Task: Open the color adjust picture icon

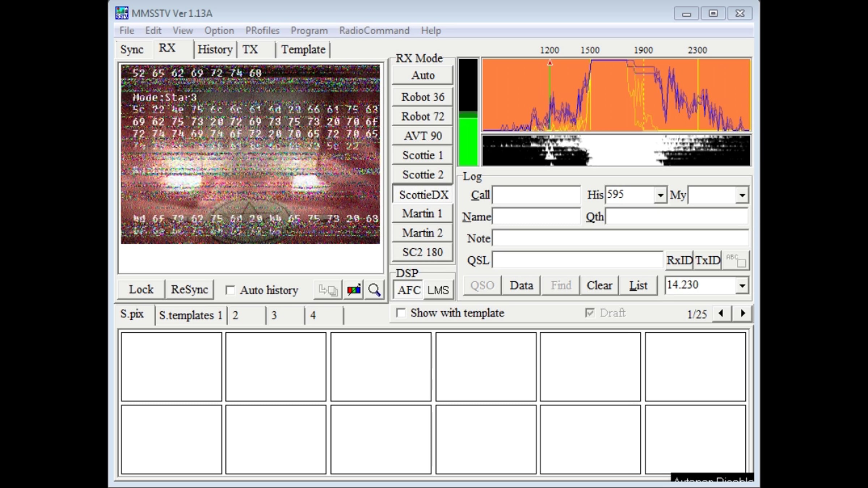Action: [x=354, y=290]
